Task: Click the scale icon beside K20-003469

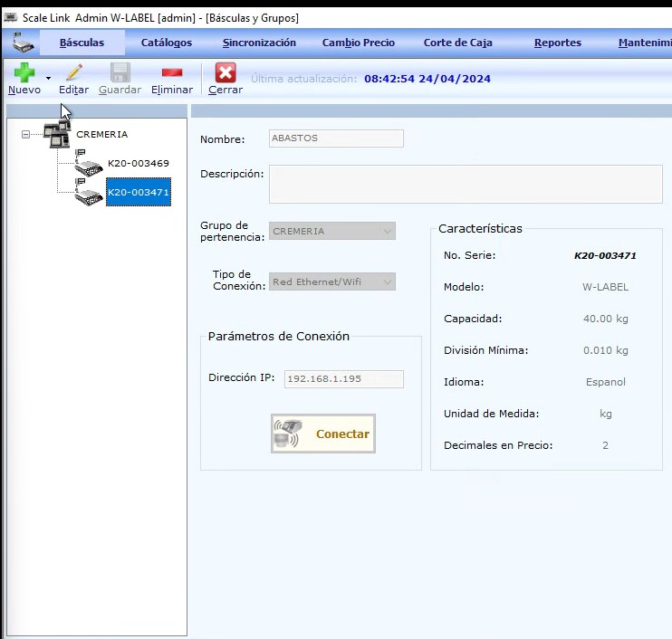Action: tap(88, 163)
